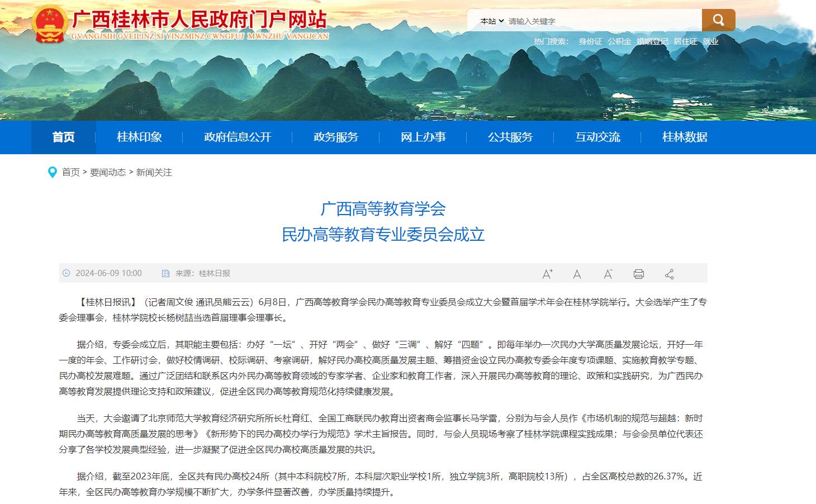Click the orange search magnifier button

pos(718,21)
